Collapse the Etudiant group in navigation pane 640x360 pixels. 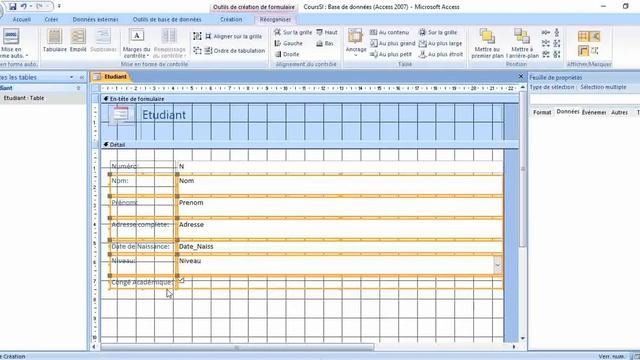[x=78, y=88]
